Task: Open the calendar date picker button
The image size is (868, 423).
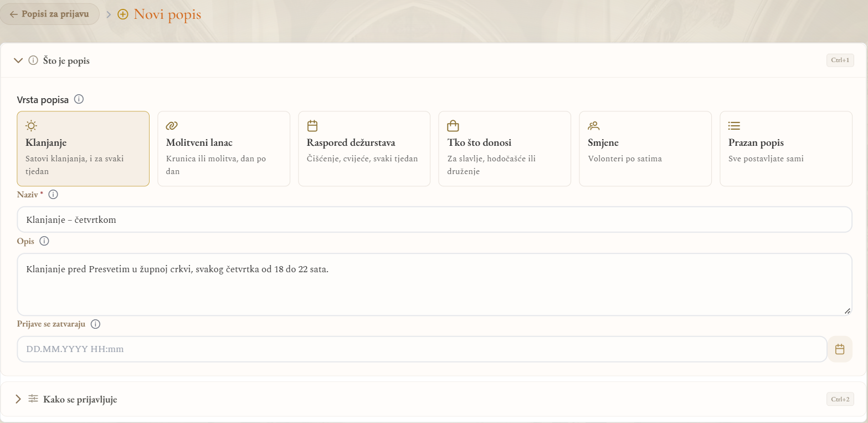Action: [x=840, y=349]
